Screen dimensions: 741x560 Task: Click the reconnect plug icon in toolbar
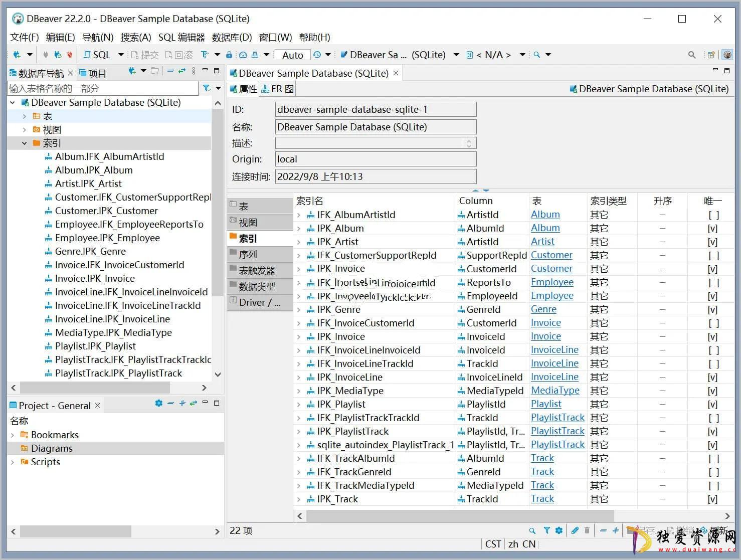[x=58, y=55]
